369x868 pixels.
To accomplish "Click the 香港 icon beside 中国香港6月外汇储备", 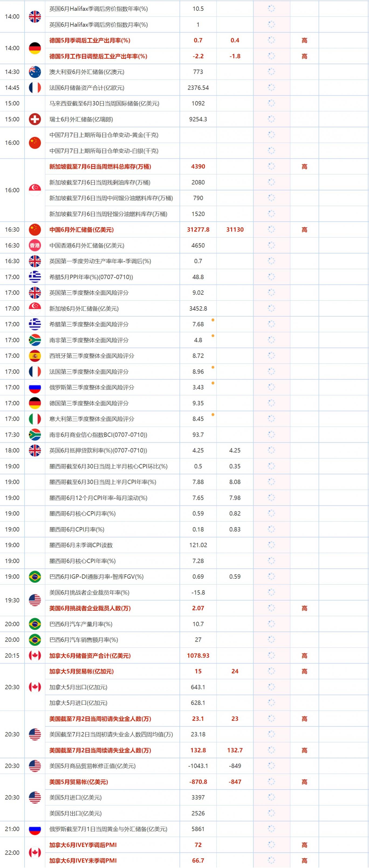I will (x=35, y=245).
